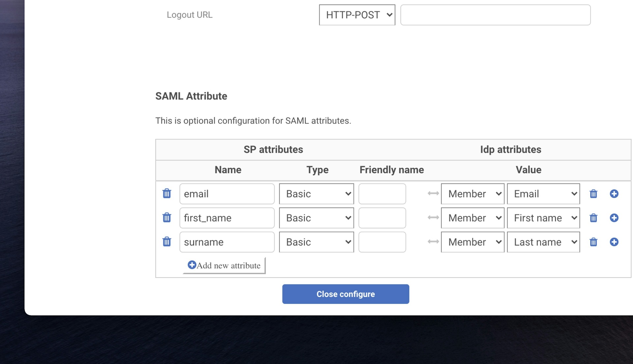Remove the Email Idp attribute mapping
This screenshot has height=364, width=633.
(x=593, y=194)
